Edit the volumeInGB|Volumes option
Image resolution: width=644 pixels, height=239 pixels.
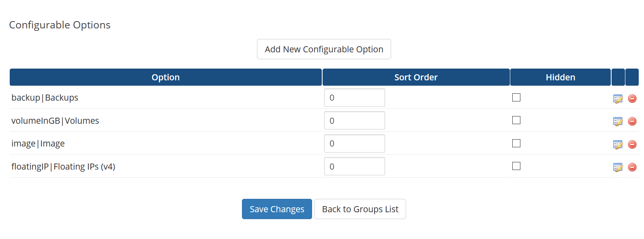pyautogui.click(x=618, y=121)
